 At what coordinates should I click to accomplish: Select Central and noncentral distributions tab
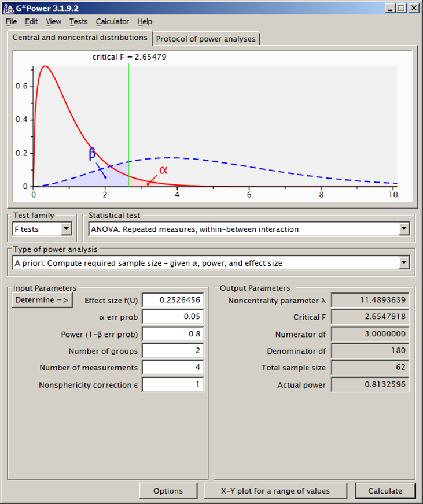[x=80, y=38]
